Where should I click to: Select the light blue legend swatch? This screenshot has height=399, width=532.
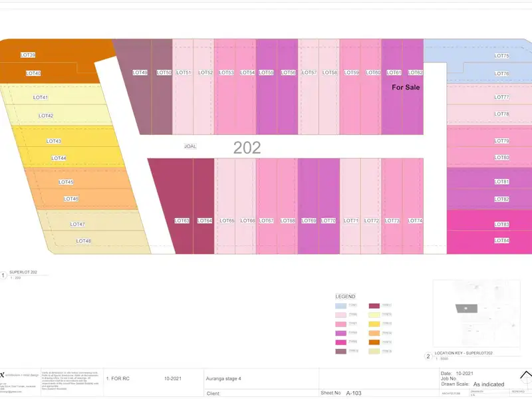pos(340,305)
